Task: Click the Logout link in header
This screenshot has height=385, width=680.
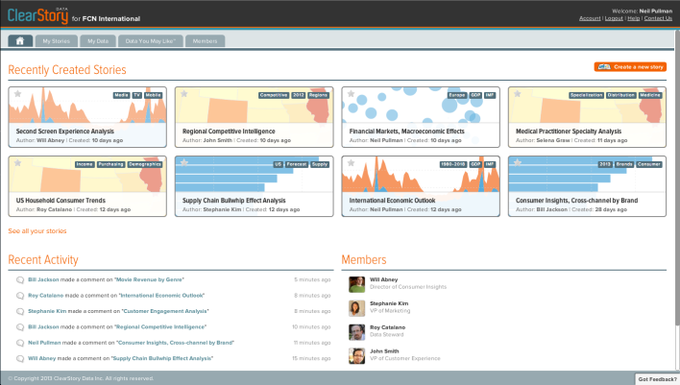Action: tap(614, 18)
